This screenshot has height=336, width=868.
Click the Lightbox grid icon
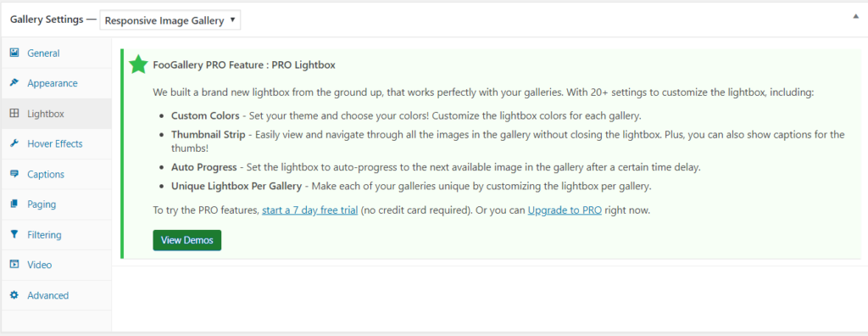click(14, 114)
